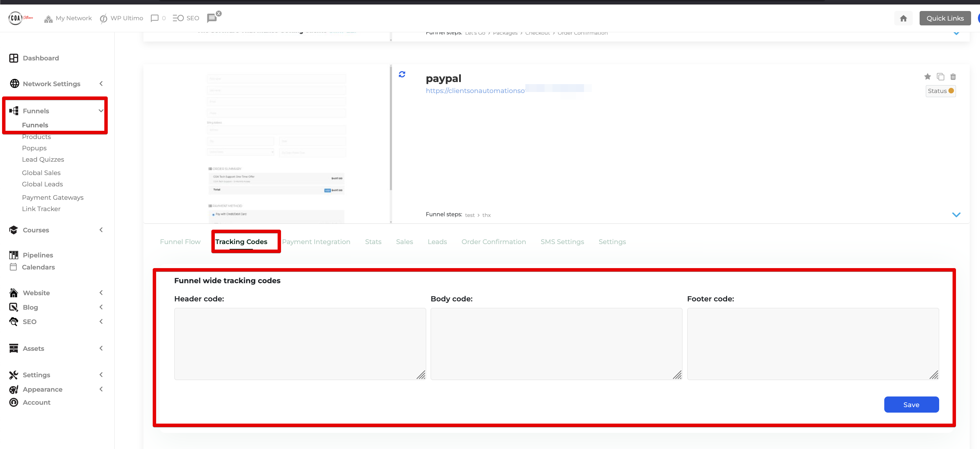
Task: Toggle the paypal funnel Status indicator
Action: click(940, 91)
